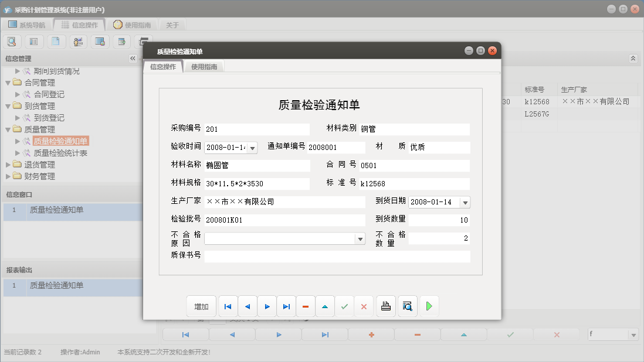The image size is (644, 362).
Task: Select the search/query toolbar icon
Action: tap(12, 41)
